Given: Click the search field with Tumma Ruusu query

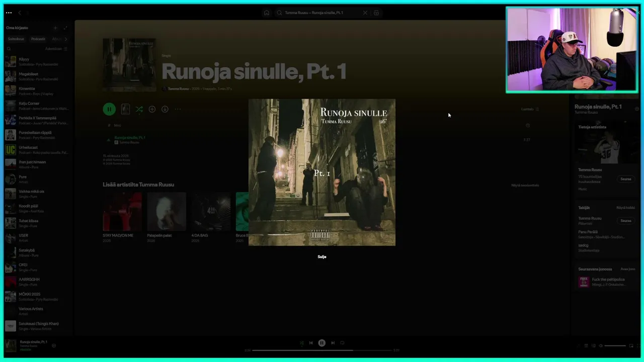Looking at the screenshot, I should click(322, 13).
